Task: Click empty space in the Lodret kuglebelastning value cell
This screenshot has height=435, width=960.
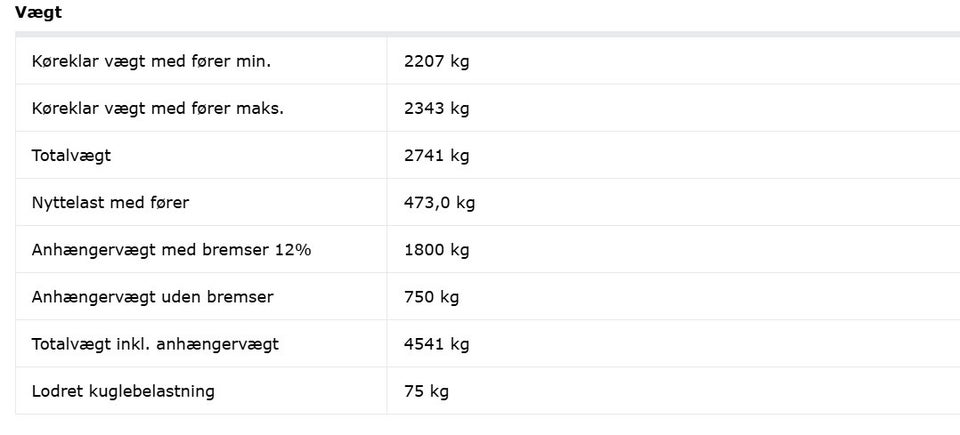Action: [700, 391]
